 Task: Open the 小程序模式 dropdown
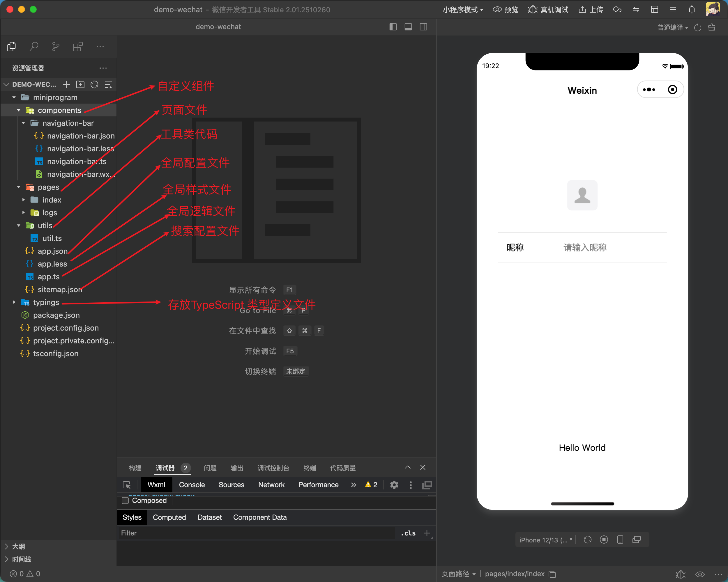click(x=463, y=9)
